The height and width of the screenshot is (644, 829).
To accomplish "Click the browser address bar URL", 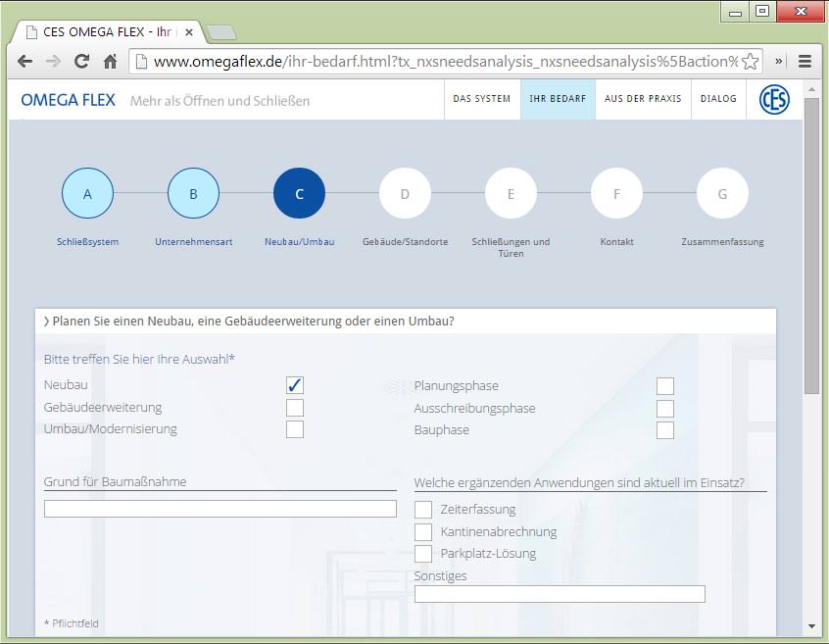I will tap(445, 62).
